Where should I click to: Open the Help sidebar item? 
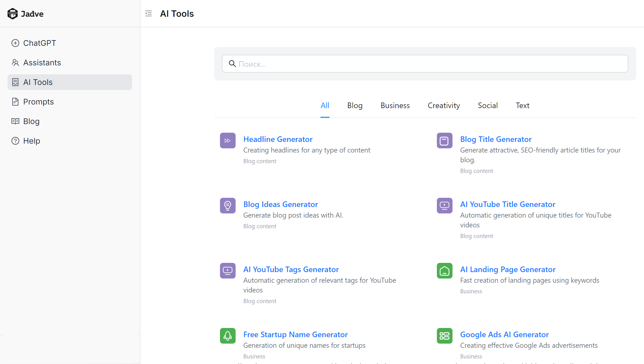tap(32, 141)
